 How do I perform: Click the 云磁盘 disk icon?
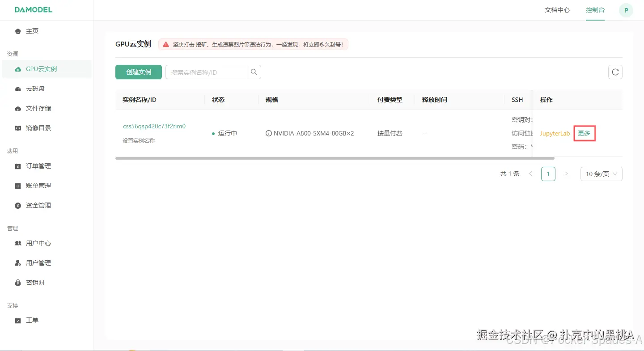[18, 89]
